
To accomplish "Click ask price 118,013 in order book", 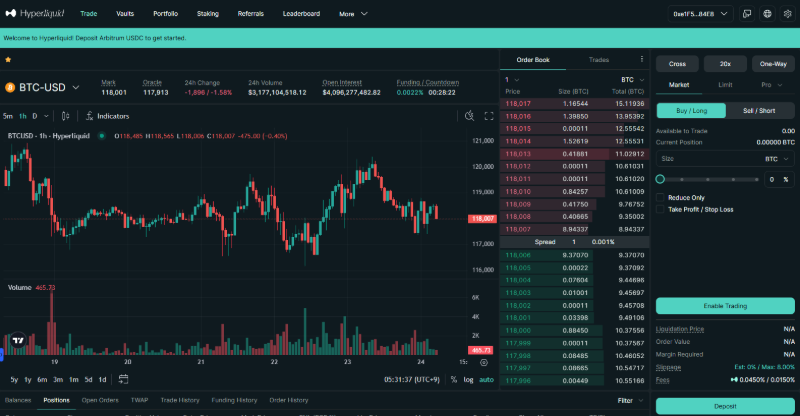I will (518, 154).
